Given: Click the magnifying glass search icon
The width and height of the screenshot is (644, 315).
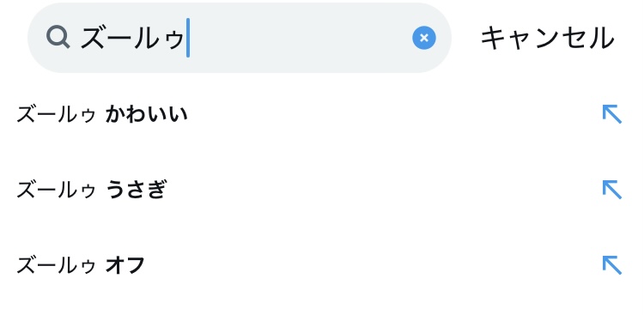Looking at the screenshot, I should click(58, 37).
